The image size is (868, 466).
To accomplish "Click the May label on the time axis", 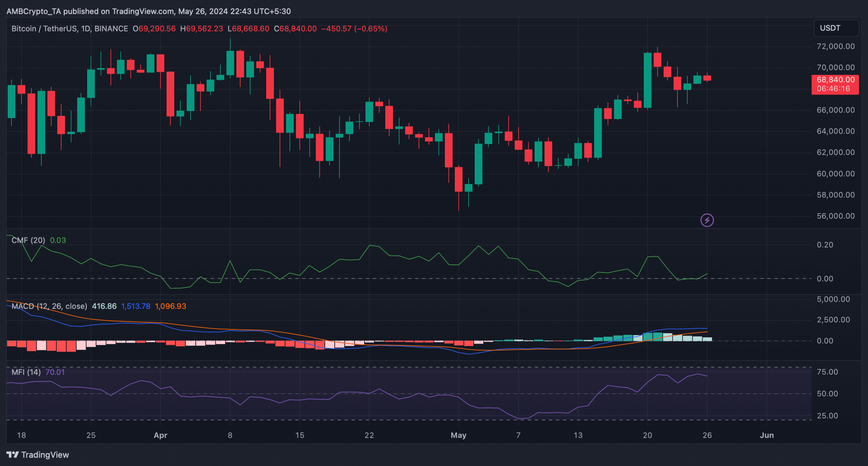I will 458,435.
